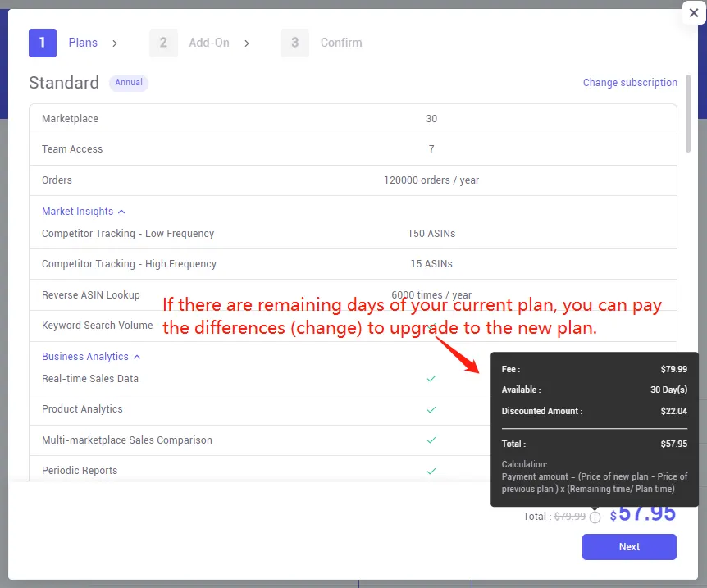
Task: Toggle the checkmark for Multi-marketplace Sales Comparison
Action: (431, 440)
